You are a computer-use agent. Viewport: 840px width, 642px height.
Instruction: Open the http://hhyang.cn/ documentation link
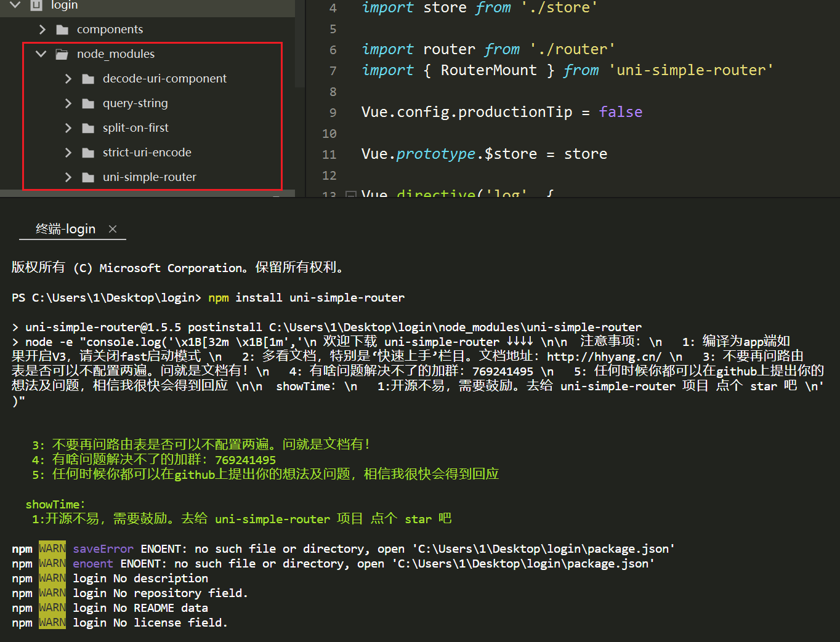coord(602,356)
